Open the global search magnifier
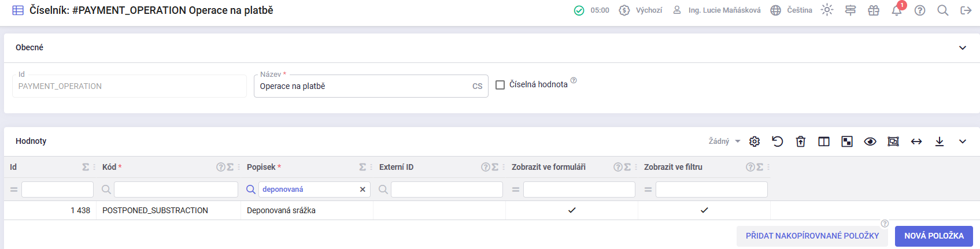The image size is (980, 249). [x=942, y=10]
